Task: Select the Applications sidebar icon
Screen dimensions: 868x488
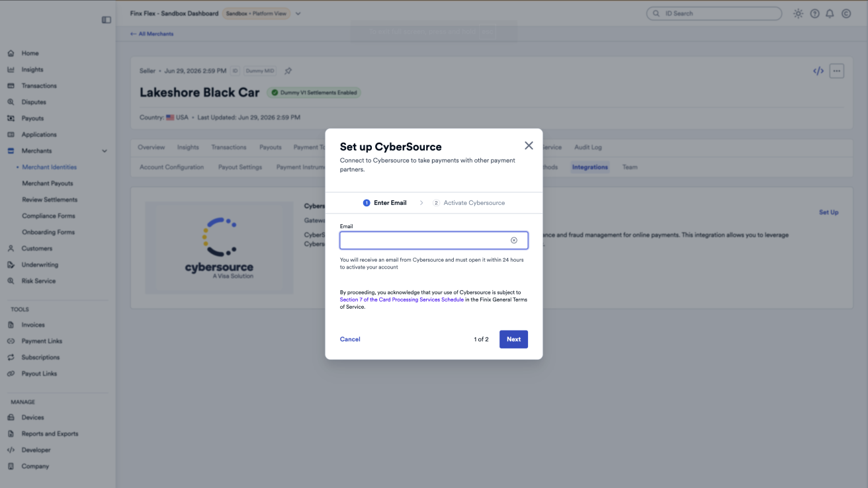Action: pyautogui.click(x=11, y=134)
